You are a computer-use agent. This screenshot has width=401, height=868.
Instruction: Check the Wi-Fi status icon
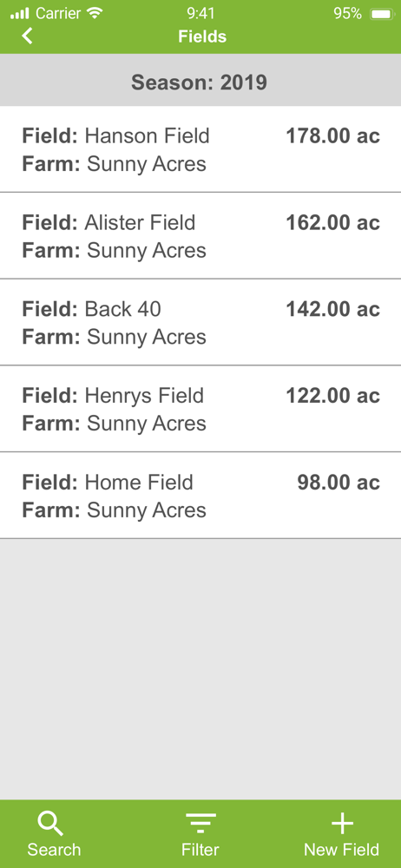coord(95,13)
